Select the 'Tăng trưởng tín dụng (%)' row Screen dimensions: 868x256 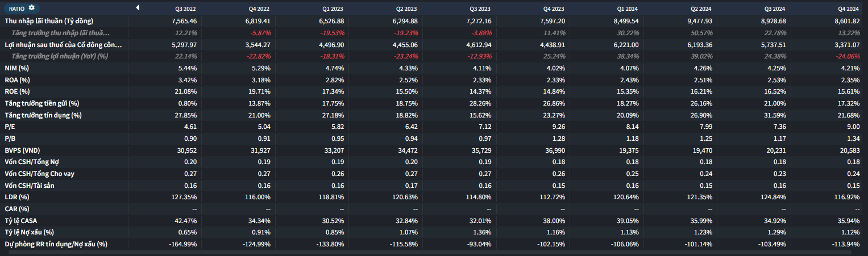pos(43,115)
